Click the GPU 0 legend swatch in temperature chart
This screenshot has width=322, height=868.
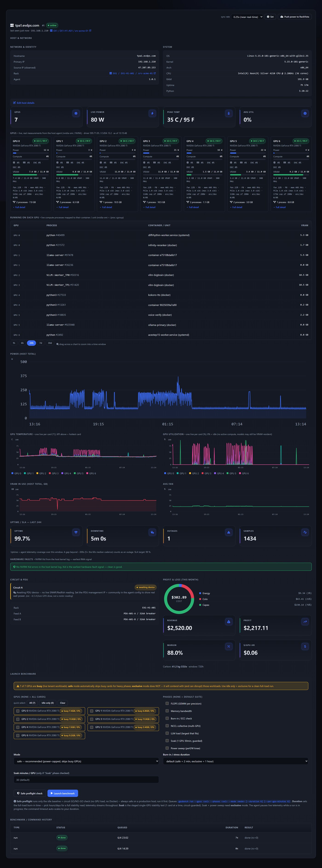pyautogui.click(x=12, y=473)
